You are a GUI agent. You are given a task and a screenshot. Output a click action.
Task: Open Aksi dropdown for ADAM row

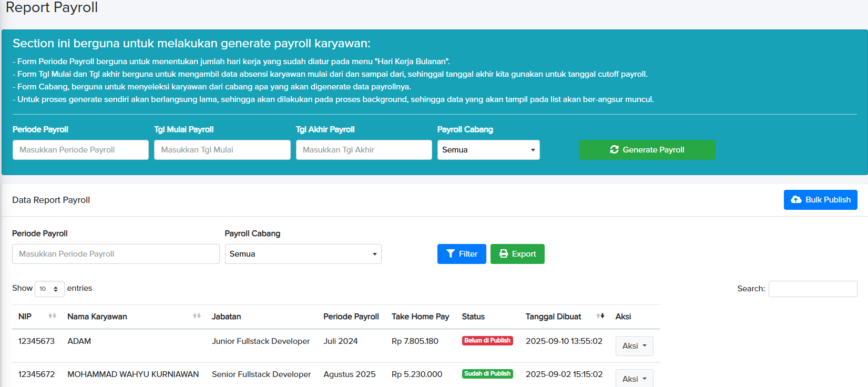634,346
